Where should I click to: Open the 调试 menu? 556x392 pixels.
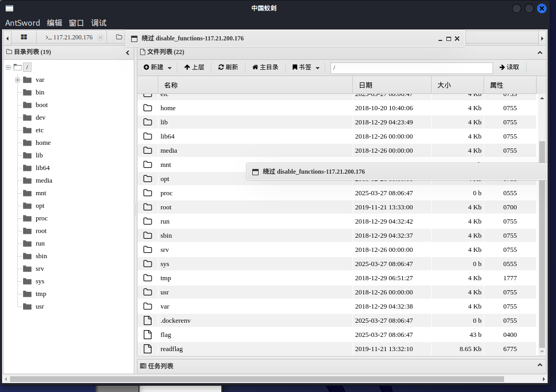click(99, 23)
